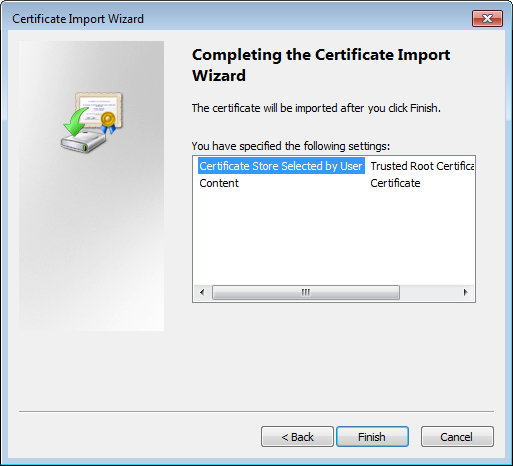Click the horizontal scrollbar thumb
This screenshot has width=513, height=466.
click(x=306, y=292)
